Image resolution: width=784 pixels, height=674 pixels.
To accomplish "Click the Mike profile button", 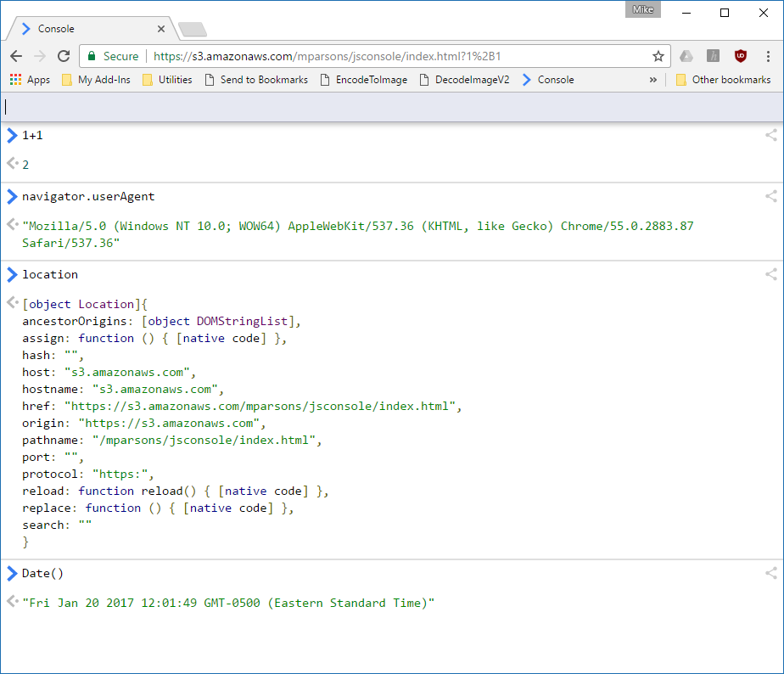I will 642,9.
